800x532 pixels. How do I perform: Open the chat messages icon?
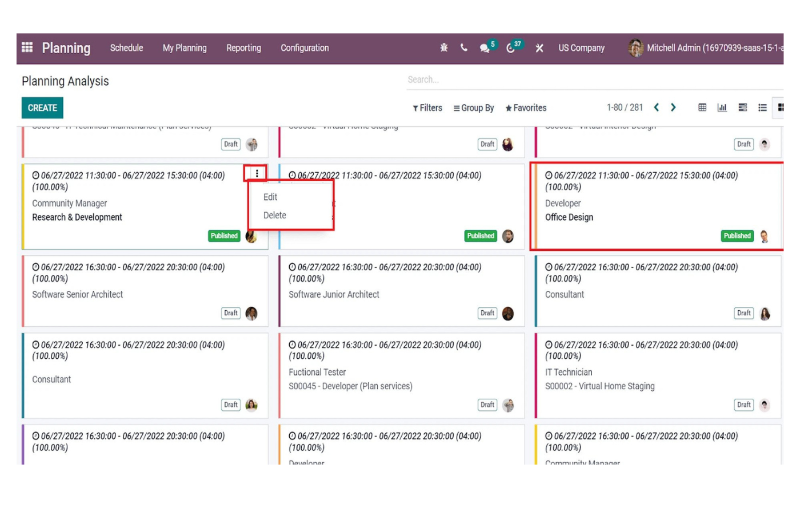pos(485,48)
